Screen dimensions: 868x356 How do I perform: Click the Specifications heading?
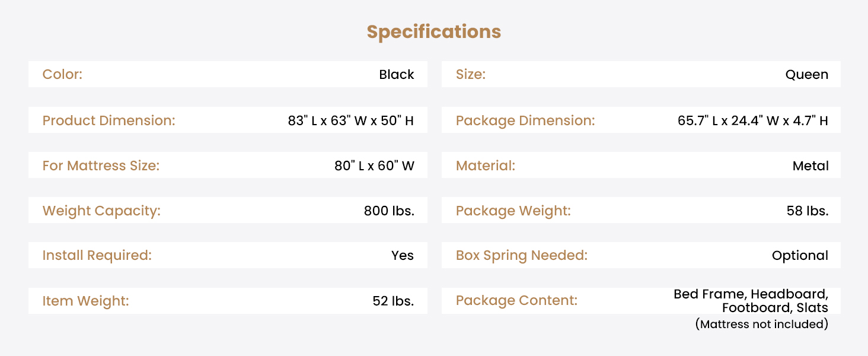[x=433, y=31]
